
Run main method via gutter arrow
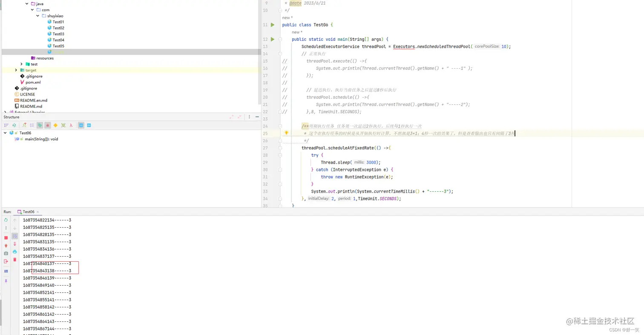[273, 39]
